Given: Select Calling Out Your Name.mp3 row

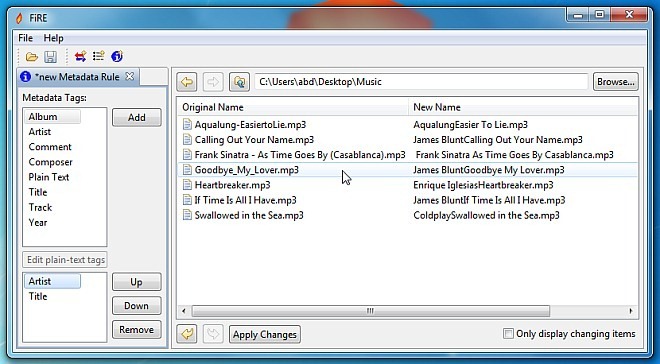Looking at the screenshot, I should click(x=407, y=140).
